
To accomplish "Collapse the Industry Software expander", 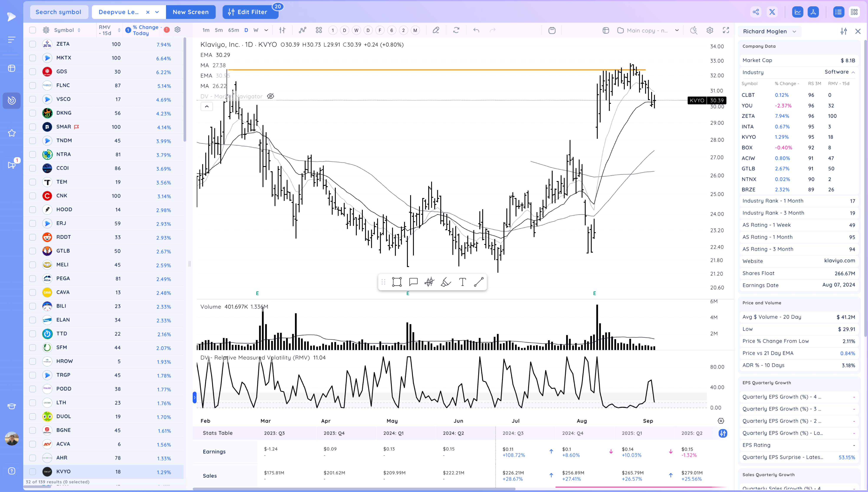I will point(853,72).
